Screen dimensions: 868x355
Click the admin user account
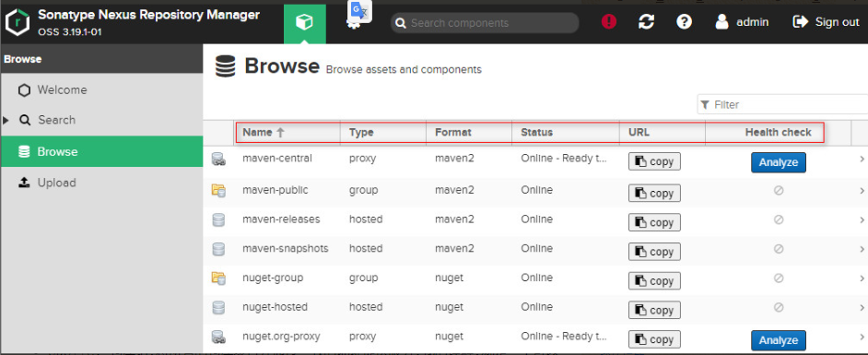(742, 21)
